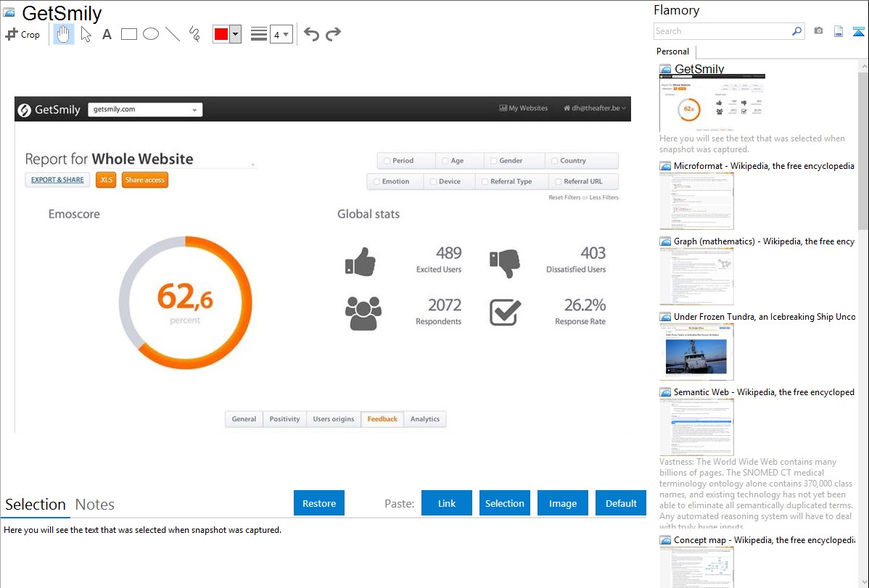Choose the arrow pointer tool
Image resolution: width=869 pixels, height=588 pixels.
(x=86, y=34)
